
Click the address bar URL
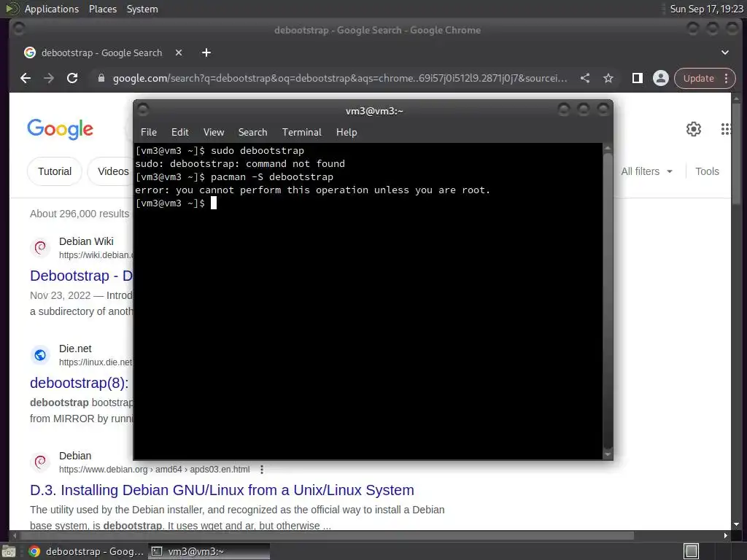(340, 78)
